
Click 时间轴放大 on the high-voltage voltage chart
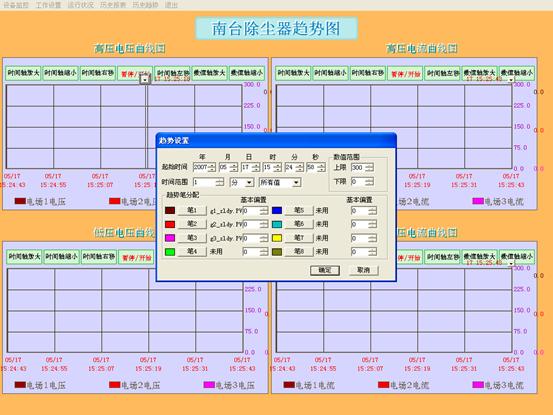23,73
